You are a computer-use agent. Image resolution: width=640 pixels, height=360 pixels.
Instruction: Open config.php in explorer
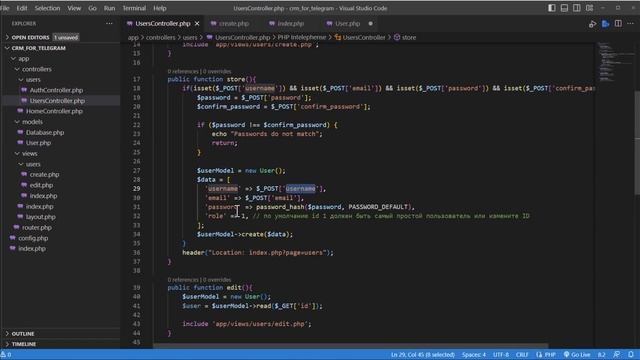33,238
